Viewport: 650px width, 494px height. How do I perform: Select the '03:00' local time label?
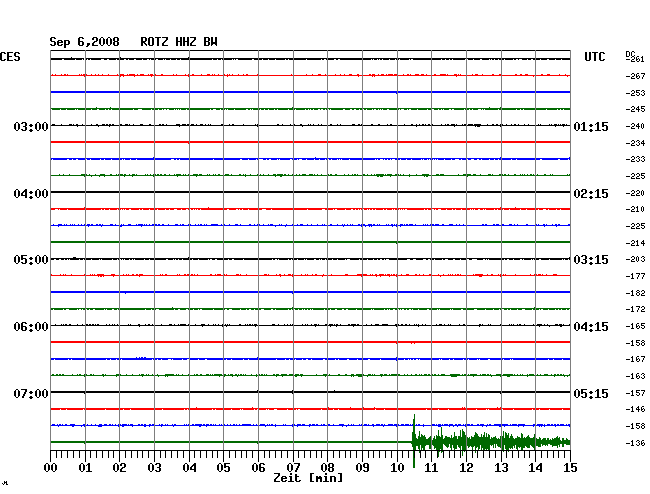coord(31,126)
